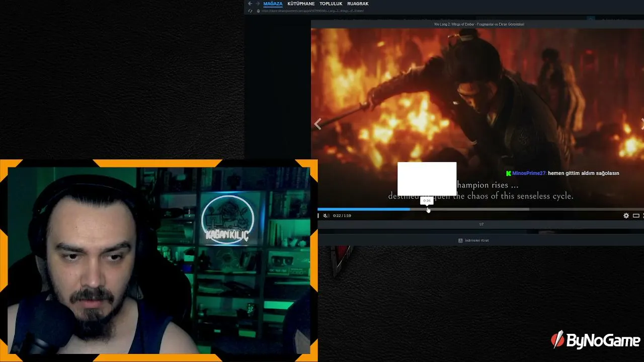The height and width of the screenshot is (362, 644).
Task: Click the downloads icon beside İndirmeleri Yönet
Action: pos(460,240)
